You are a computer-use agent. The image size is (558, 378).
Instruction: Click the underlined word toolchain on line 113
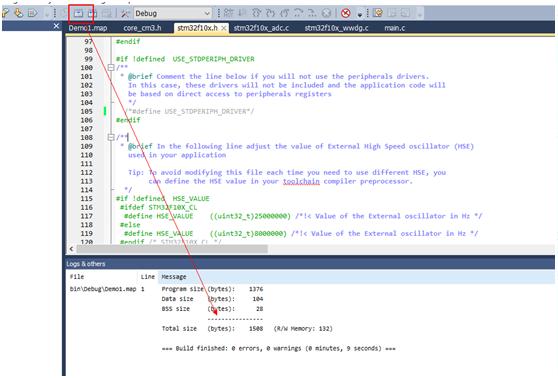(301, 181)
